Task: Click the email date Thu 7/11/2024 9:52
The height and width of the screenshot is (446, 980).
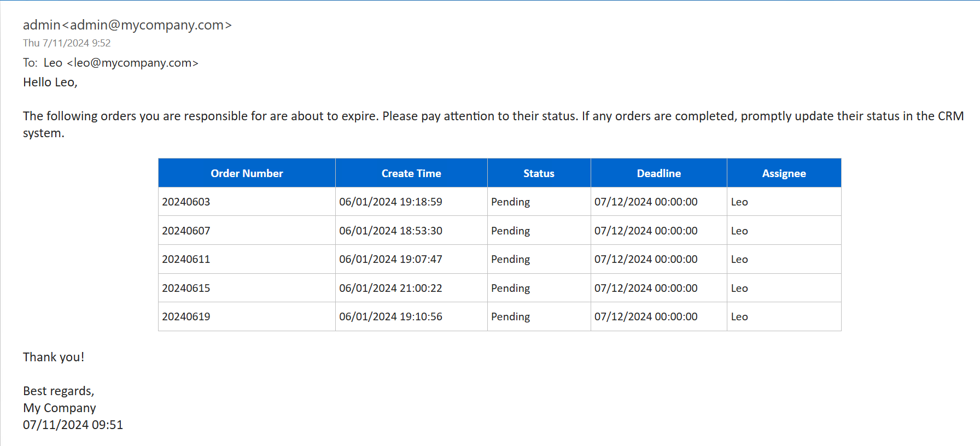Action: click(x=67, y=43)
